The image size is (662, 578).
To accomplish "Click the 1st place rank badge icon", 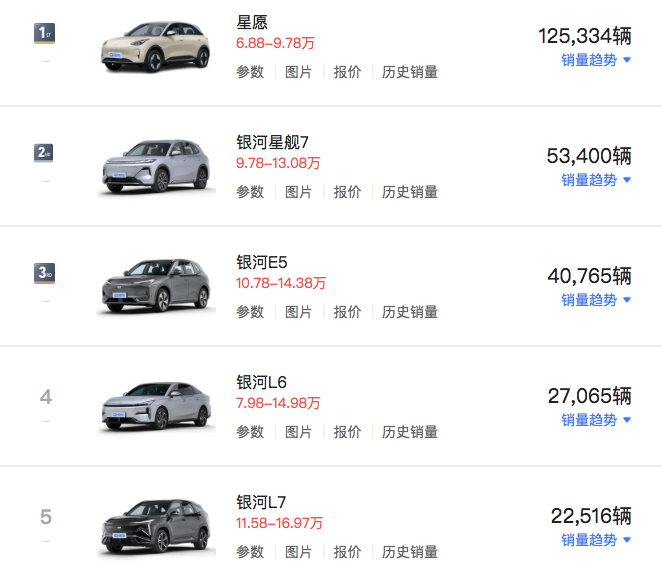I will pyautogui.click(x=44, y=33).
